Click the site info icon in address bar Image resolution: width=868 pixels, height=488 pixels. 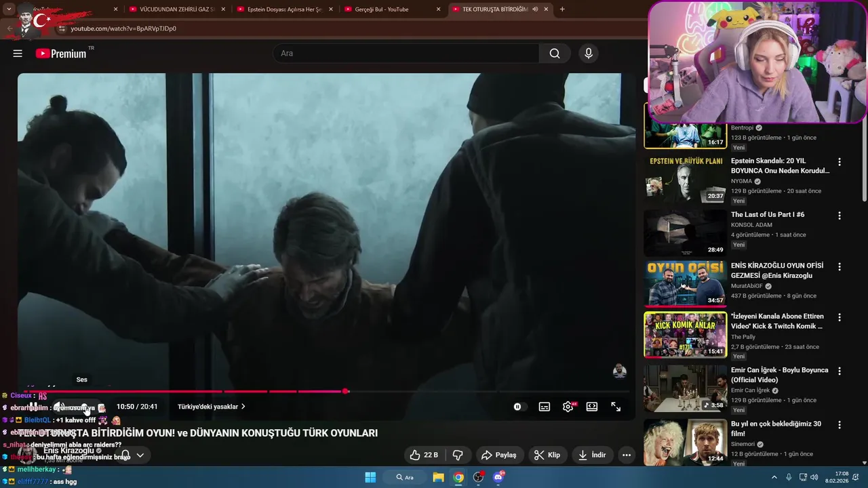pos(62,28)
